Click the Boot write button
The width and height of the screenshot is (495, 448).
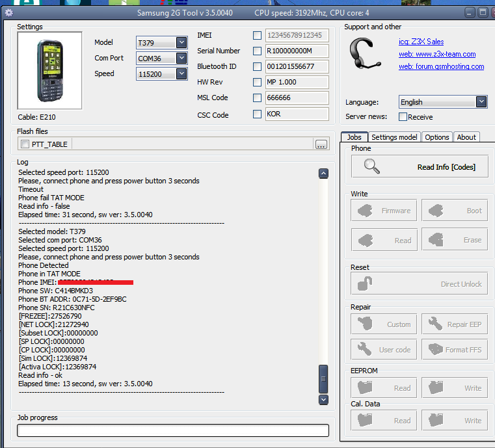(455, 210)
